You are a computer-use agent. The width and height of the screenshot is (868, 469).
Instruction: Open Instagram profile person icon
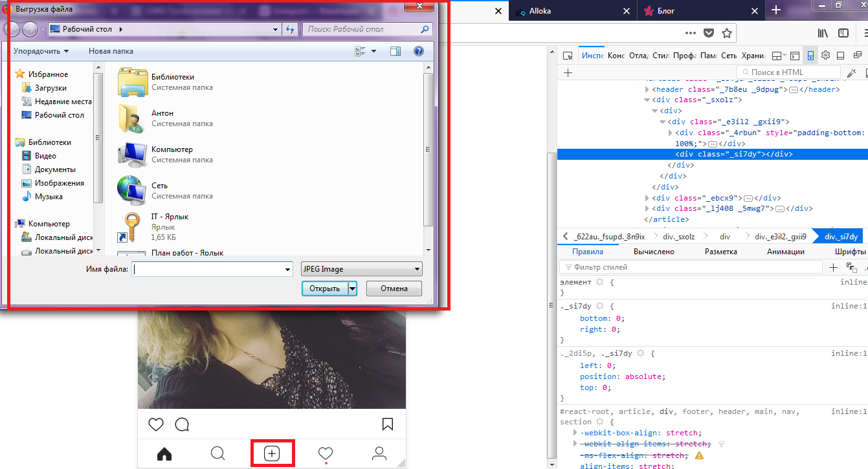[x=379, y=453]
